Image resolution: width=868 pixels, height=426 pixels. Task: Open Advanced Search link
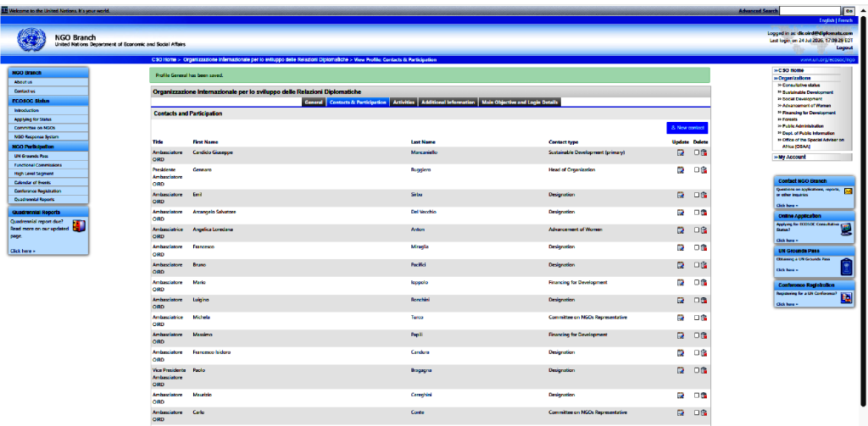coord(758,11)
